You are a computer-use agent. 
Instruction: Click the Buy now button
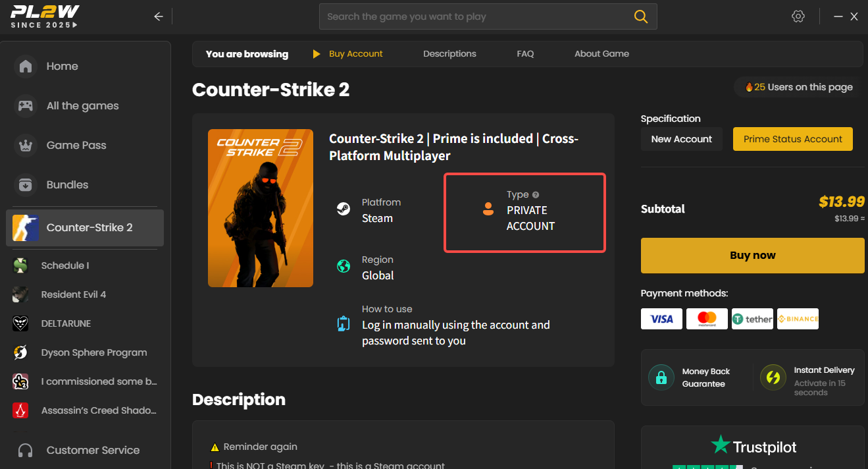[752, 256]
